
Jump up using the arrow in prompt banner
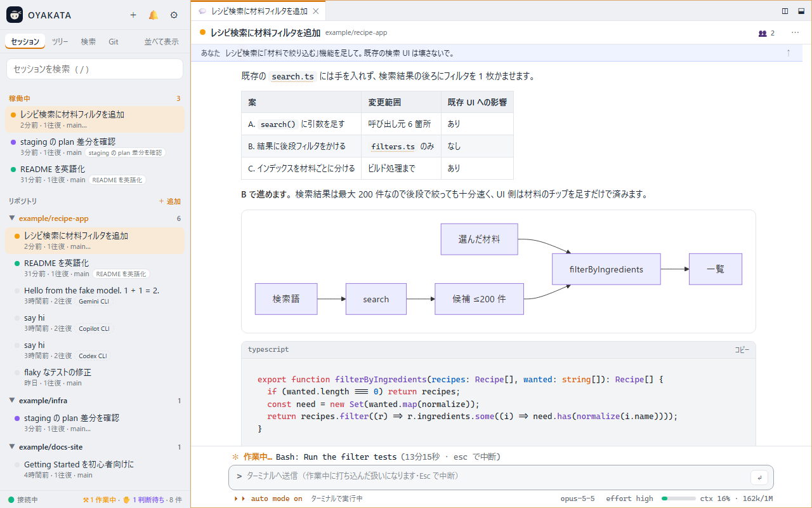click(x=789, y=53)
